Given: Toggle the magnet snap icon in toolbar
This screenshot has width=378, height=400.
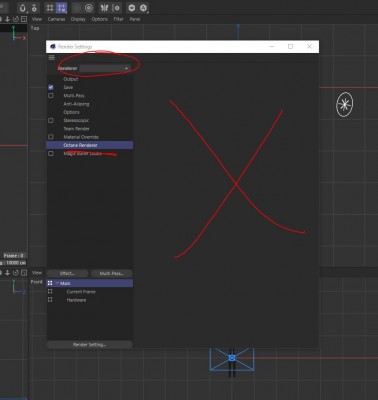Looking at the screenshot, I should tap(22, 8).
